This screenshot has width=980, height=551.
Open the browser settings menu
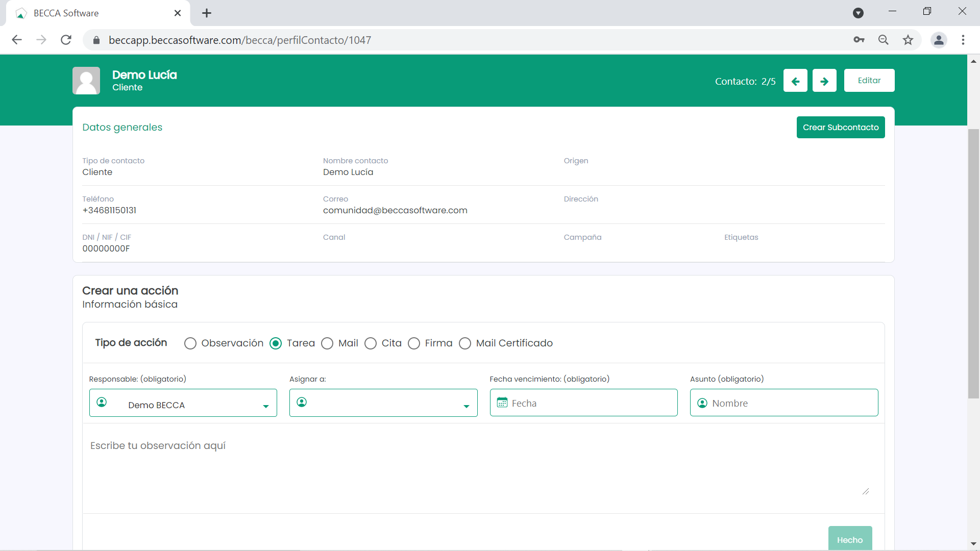pos(963,40)
